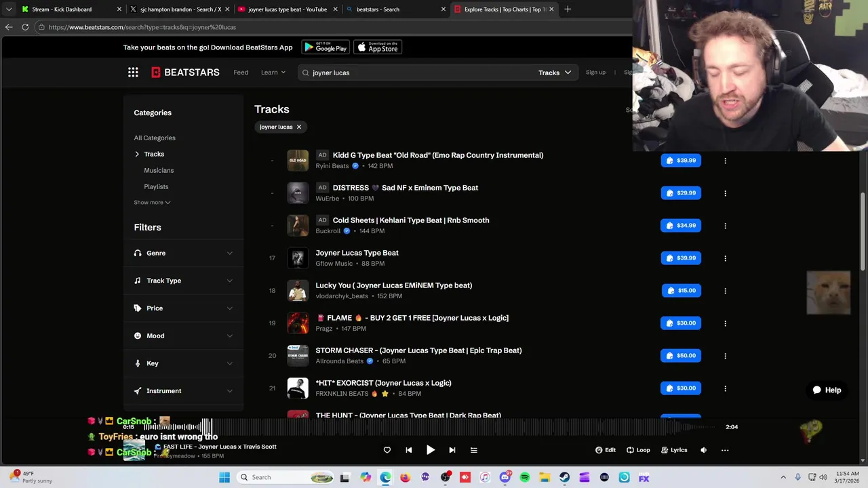Screen dimensions: 868x488
Task: Expand the Instrument filter
Action: pos(183,391)
